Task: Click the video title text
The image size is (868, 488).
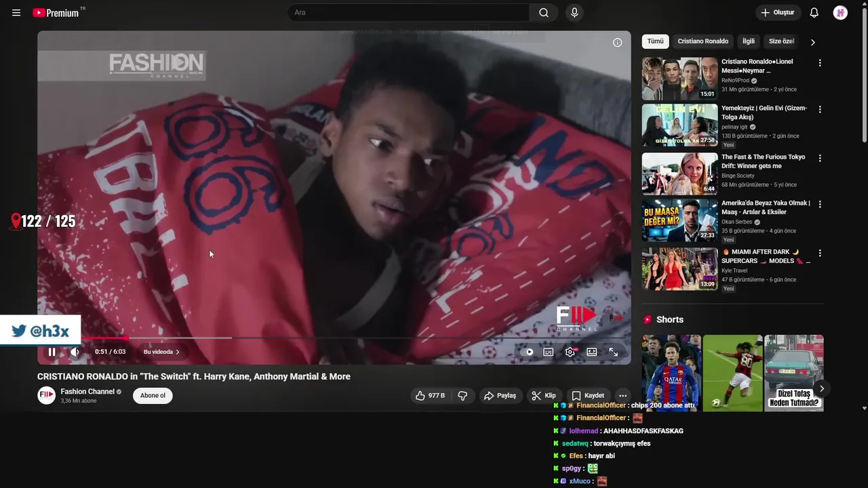Action: tap(194, 377)
